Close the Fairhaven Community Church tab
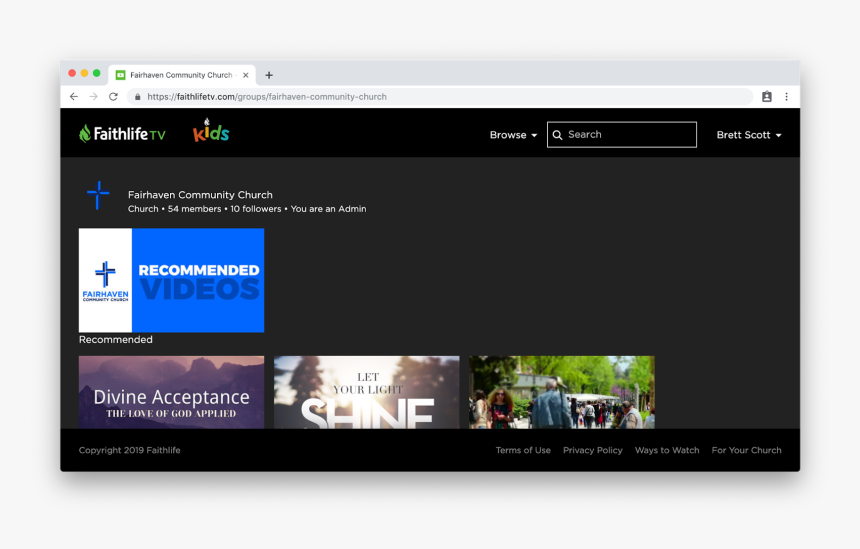This screenshot has height=549, width=860. click(x=246, y=75)
